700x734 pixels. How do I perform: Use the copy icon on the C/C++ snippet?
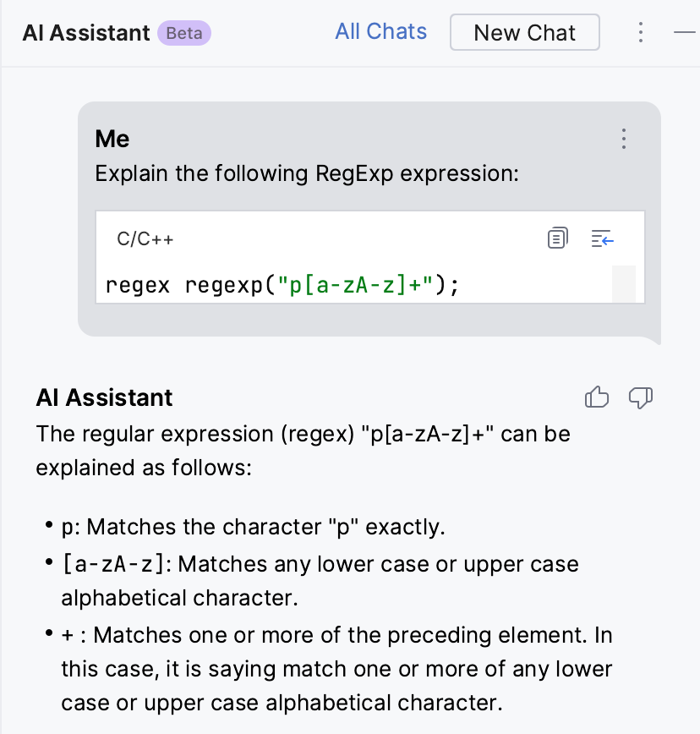[557, 238]
